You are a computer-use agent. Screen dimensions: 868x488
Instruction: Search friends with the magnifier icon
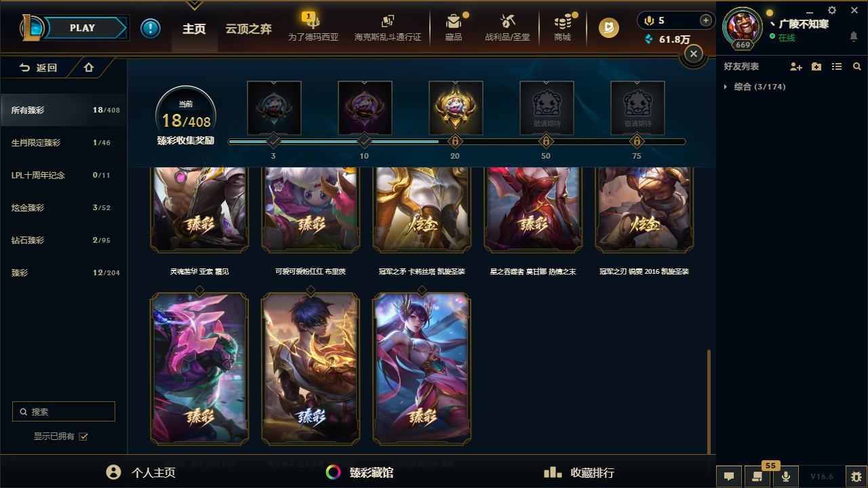pos(857,66)
